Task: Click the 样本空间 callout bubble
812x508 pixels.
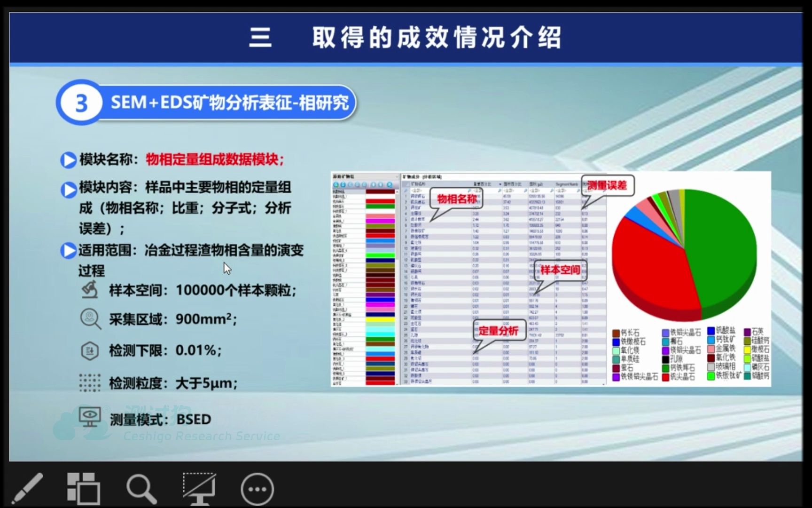Action: (x=560, y=270)
